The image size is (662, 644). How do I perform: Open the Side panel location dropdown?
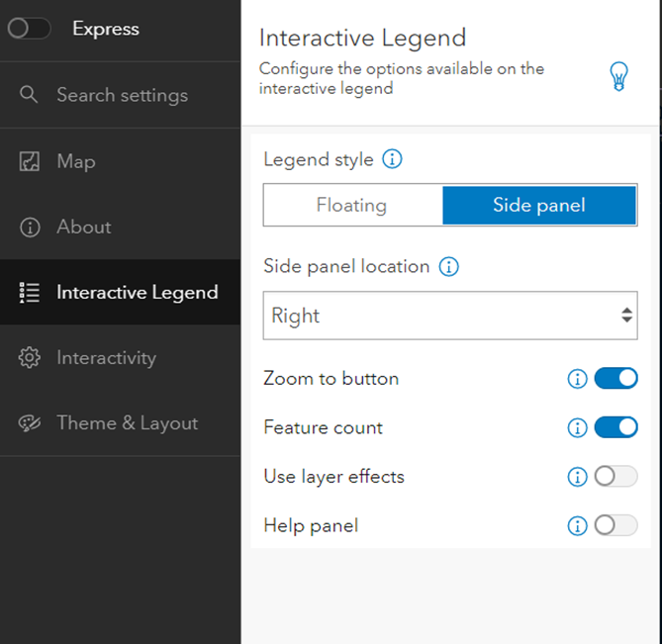click(x=450, y=316)
